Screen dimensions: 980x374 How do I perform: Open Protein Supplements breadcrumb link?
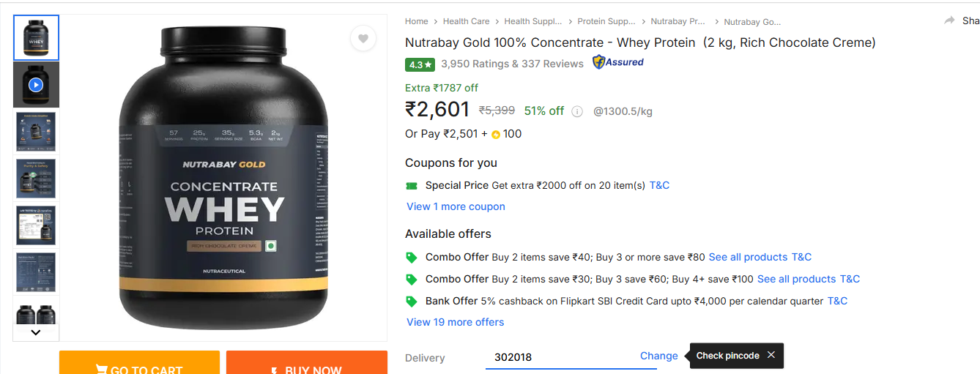(606, 22)
